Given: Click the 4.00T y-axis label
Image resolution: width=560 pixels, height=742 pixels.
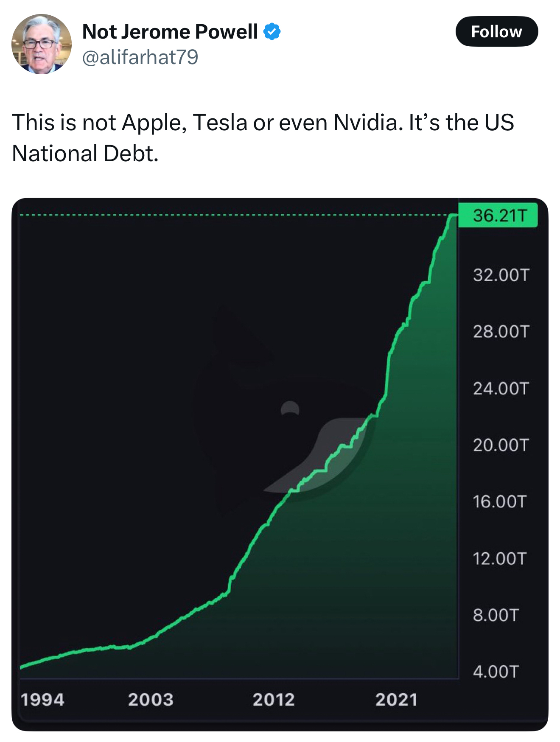Looking at the screenshot, I should pos(496,672).
